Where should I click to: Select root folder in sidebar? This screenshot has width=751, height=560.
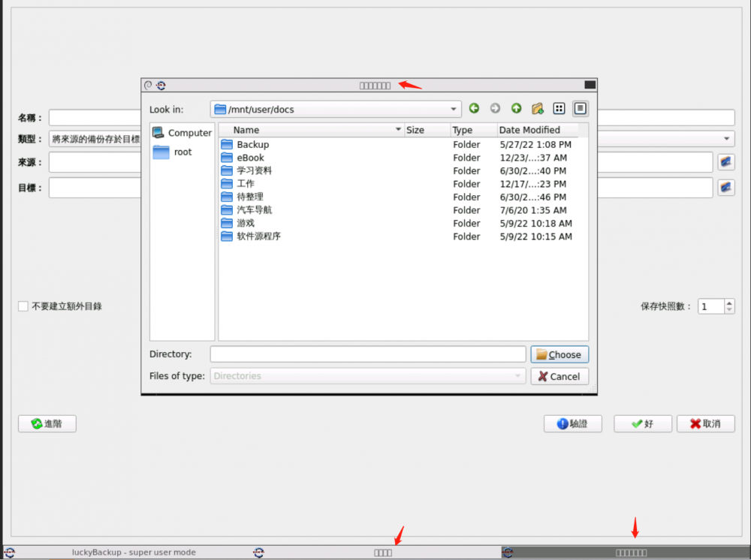pyautogui.click(x=173, y=152)
